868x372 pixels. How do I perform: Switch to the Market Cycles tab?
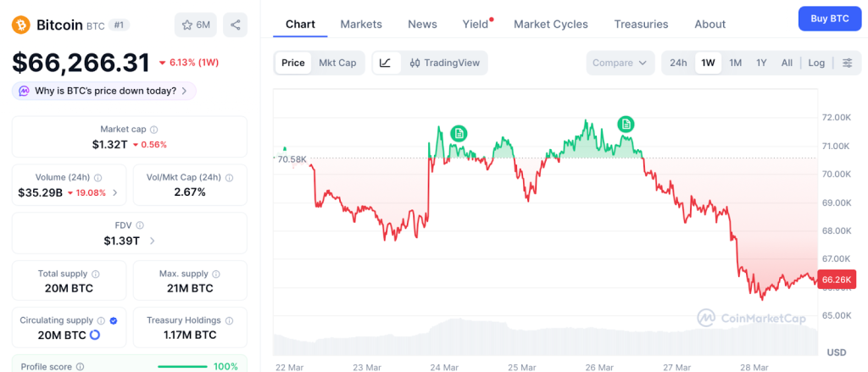[551, 24]
